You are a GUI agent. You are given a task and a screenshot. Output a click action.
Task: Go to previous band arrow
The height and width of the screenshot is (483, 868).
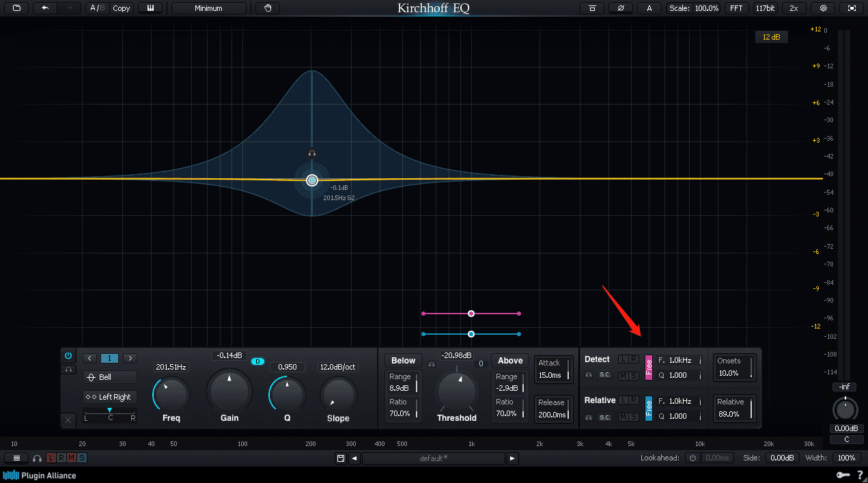pyautogui.click(x=89, y=358)
